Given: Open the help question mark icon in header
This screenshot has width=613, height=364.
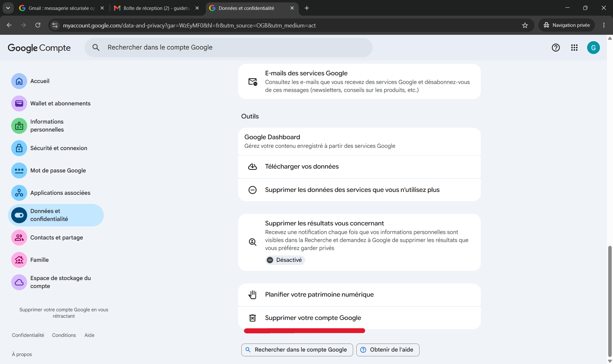Looking at the screenshot, I should 556,48.
